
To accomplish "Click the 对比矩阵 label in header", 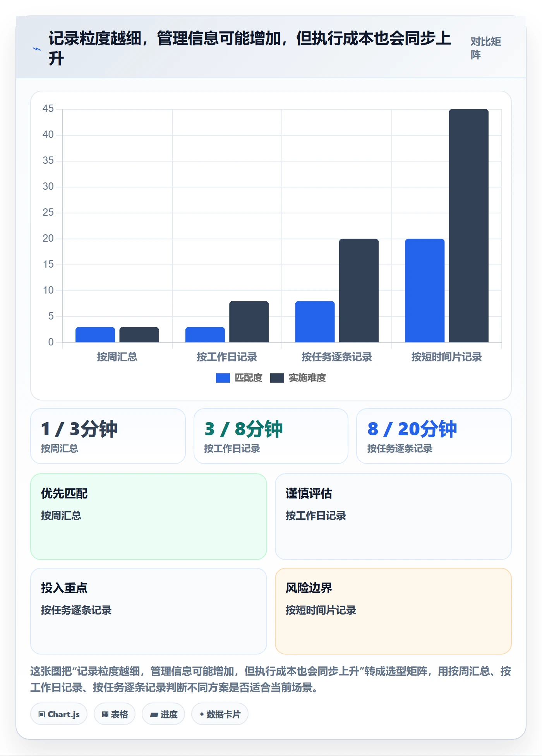I will tap(486, 48).
